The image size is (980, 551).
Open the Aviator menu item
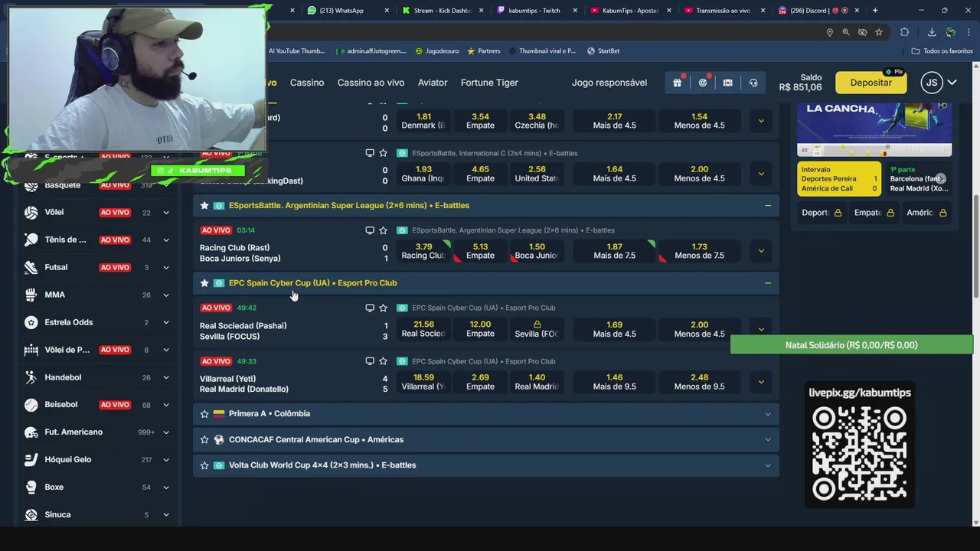[x=433, y=83]
